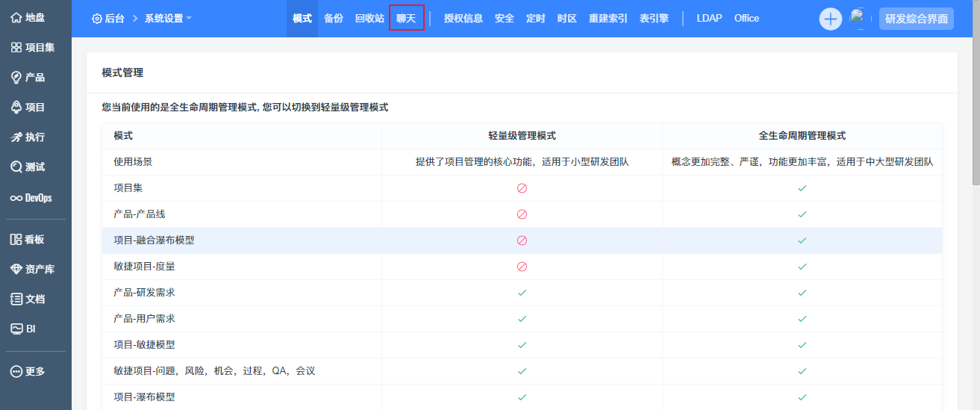The width and height of the screenshot is (980, 410).
Task: Click the 产品-用户需求 row label
Action: coord(144,318)
